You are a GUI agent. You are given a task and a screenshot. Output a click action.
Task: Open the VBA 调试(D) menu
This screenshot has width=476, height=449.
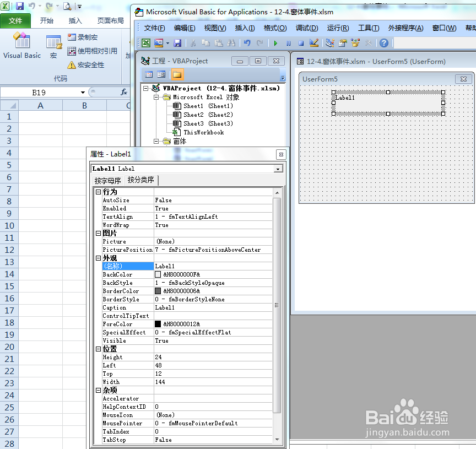pyautogui.click(x=307, y=28)
